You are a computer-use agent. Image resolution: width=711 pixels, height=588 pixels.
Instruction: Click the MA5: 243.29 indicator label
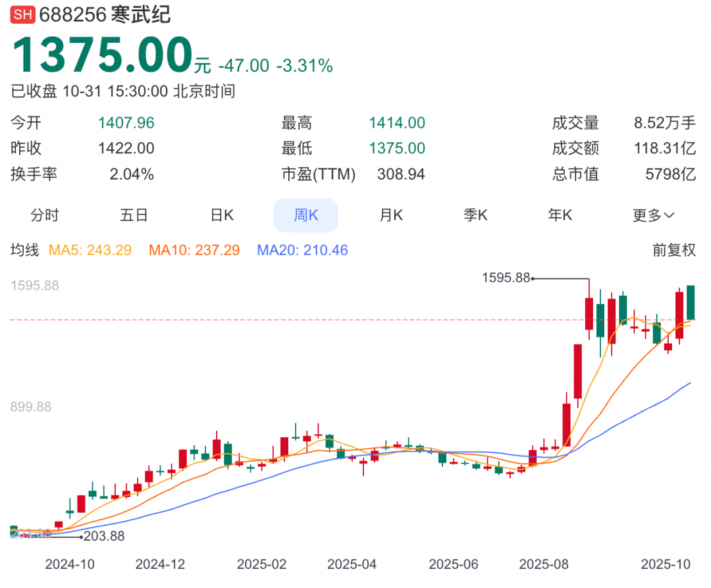pyautogui.click(x=90, y=250)
